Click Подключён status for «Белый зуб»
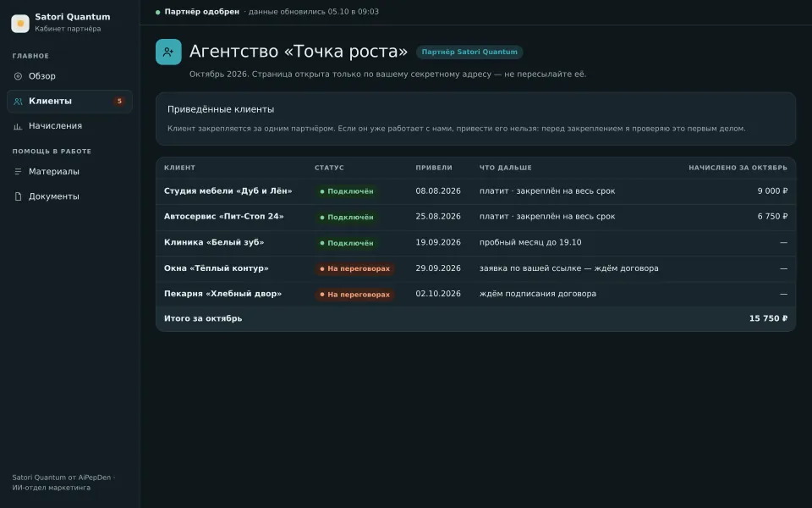The image size is (812, 508). (347, 243)
